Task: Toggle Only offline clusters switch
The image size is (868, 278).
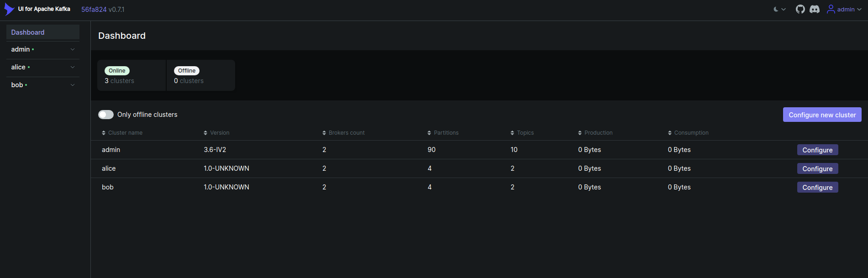Action: tap(106, 115)
